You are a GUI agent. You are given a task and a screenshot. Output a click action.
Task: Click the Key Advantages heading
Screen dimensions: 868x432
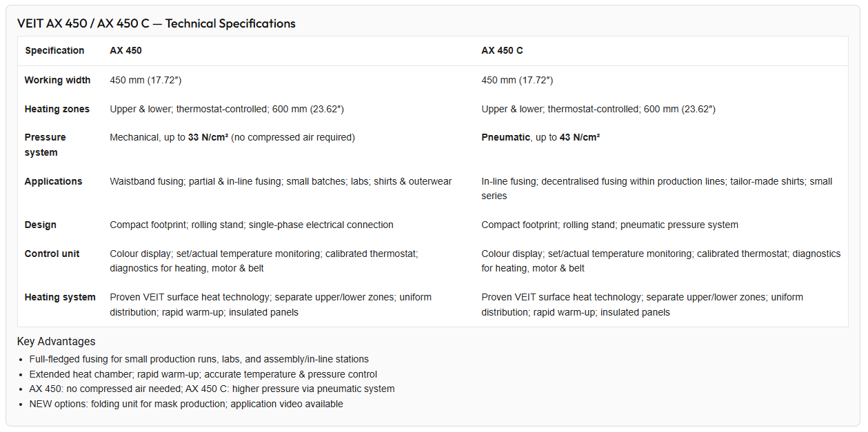(57, 341)
